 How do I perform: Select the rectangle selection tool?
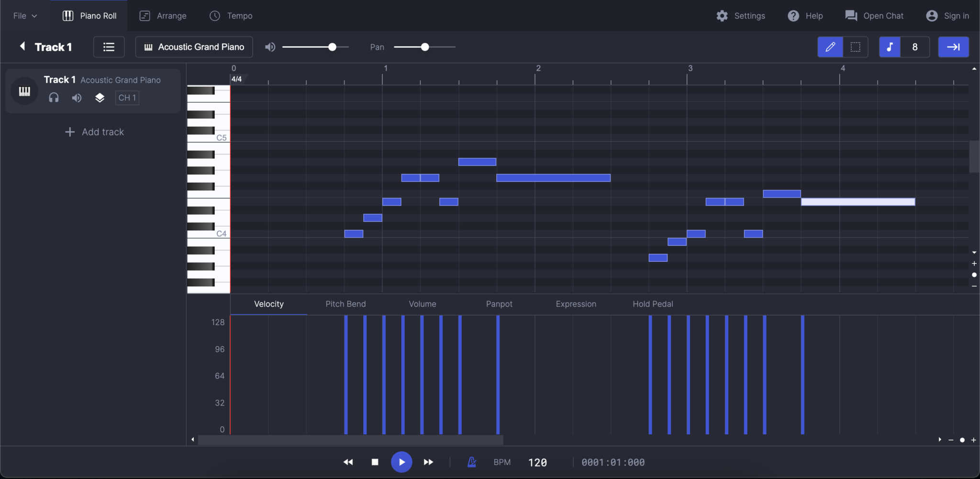pos(855,47)
